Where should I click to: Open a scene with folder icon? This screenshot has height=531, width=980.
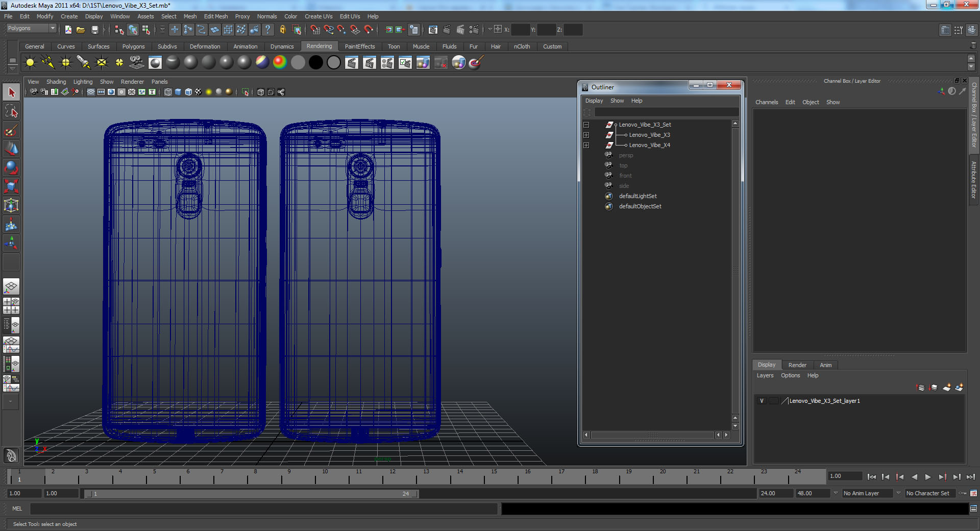pos(81,30)
